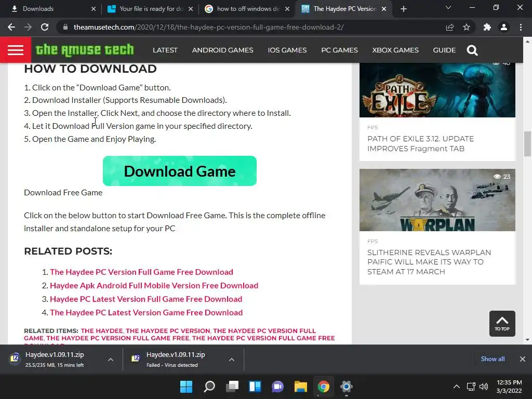This screenshot has height=399, width=532.
Task: Close the downloads bar
Action: [523, 359]
